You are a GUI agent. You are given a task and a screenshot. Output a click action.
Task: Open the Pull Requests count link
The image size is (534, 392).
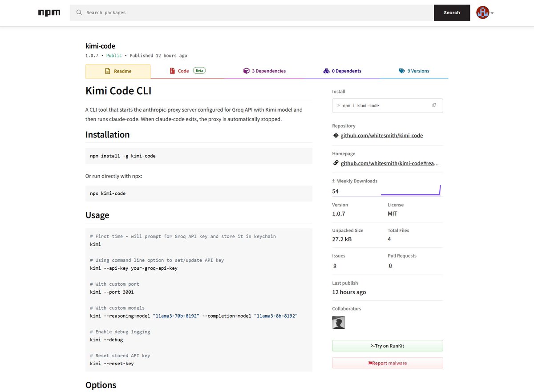tap(390, 265)
